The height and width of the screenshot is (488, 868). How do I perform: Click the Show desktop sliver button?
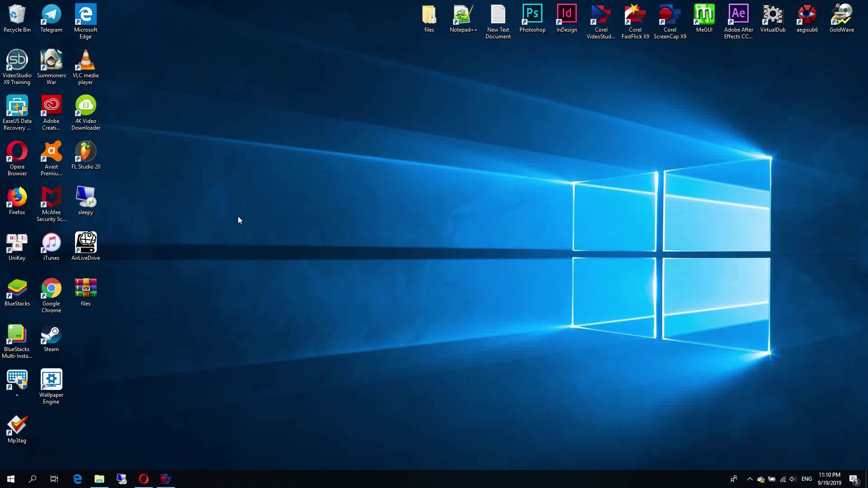coord(866,479)
